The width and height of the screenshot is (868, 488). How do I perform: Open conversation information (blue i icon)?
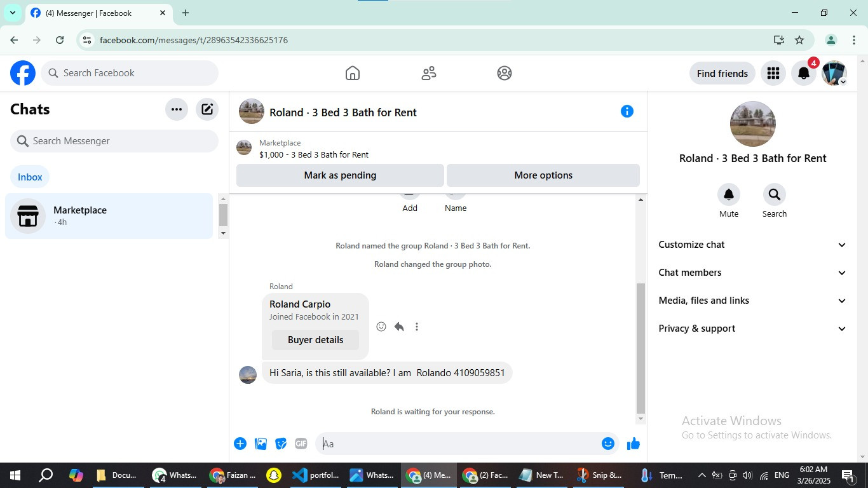click(x=627, y=112)
